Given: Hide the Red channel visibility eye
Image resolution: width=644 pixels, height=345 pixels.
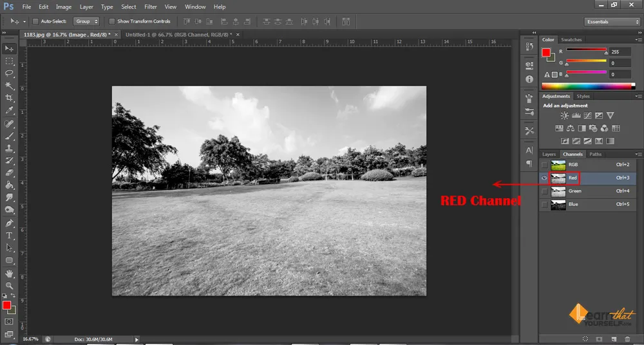Looking at the screenshot, I should tap(545, 178).
